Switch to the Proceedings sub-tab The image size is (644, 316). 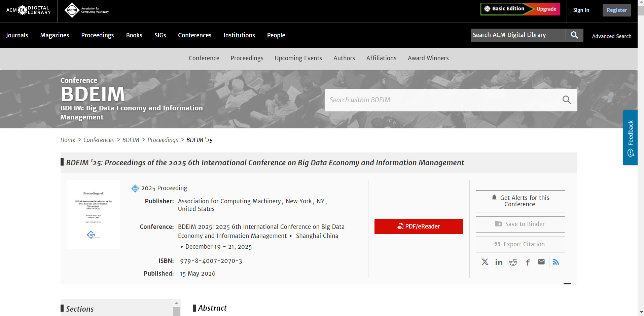[x=247, y=58]
